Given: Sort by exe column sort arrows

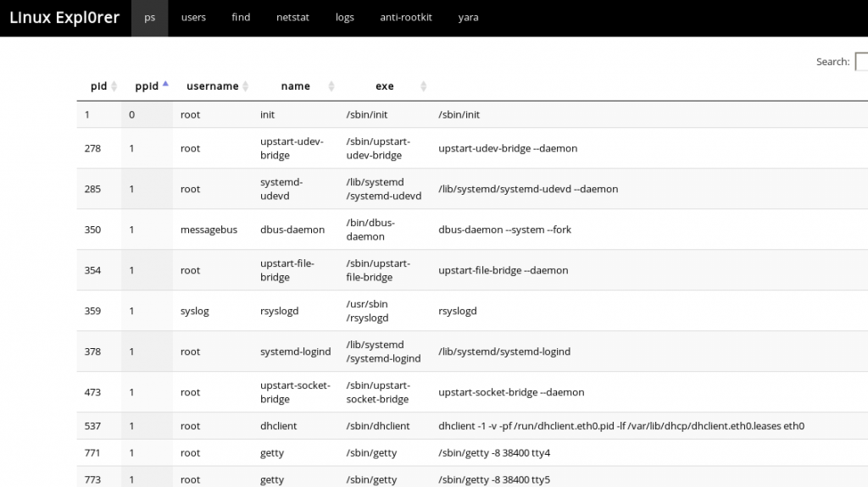Looking at the screenshot, I should pos(423,86).
